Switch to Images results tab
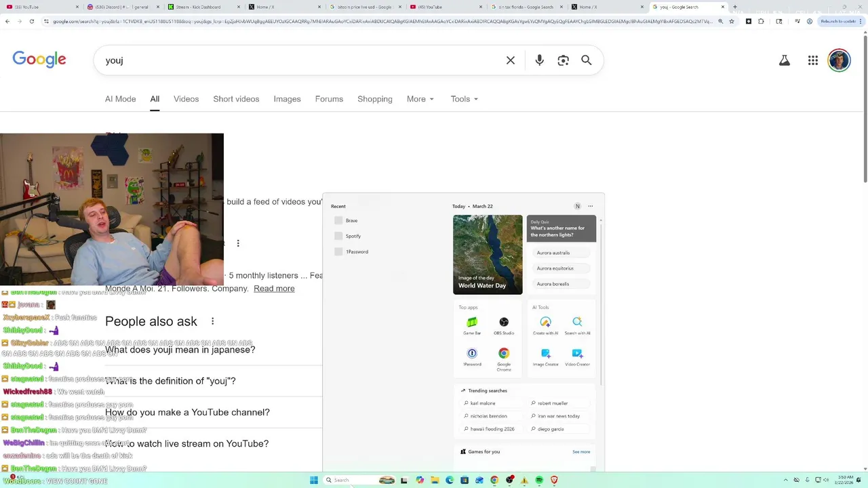 point(287,99)
